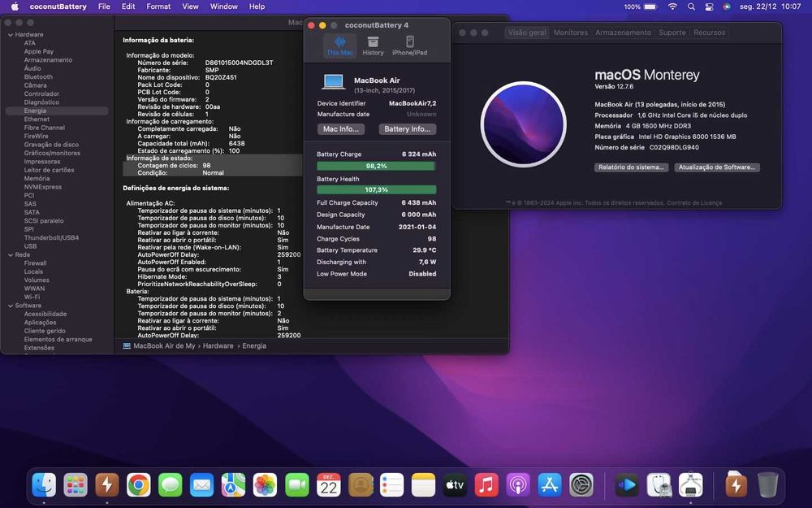Screen dimensions: 812x508
Task: Select NVMExpress in the sidebar
Action: point(42,187)
